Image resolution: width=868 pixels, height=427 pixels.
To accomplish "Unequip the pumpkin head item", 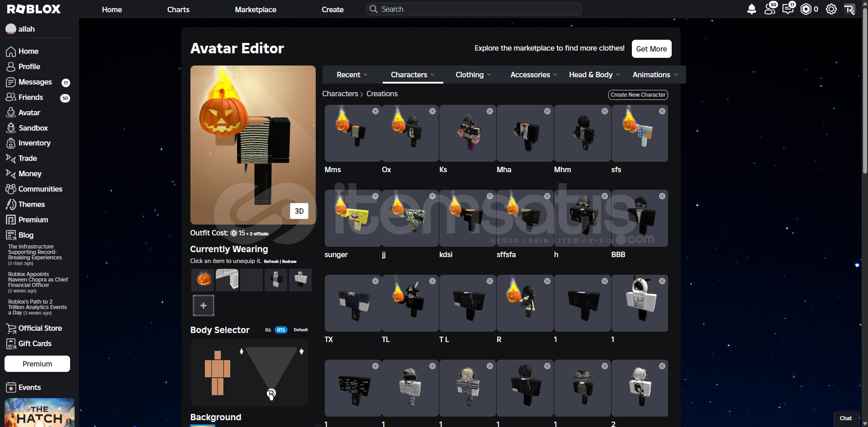I will pyautogui.click(x=203, y=280).
